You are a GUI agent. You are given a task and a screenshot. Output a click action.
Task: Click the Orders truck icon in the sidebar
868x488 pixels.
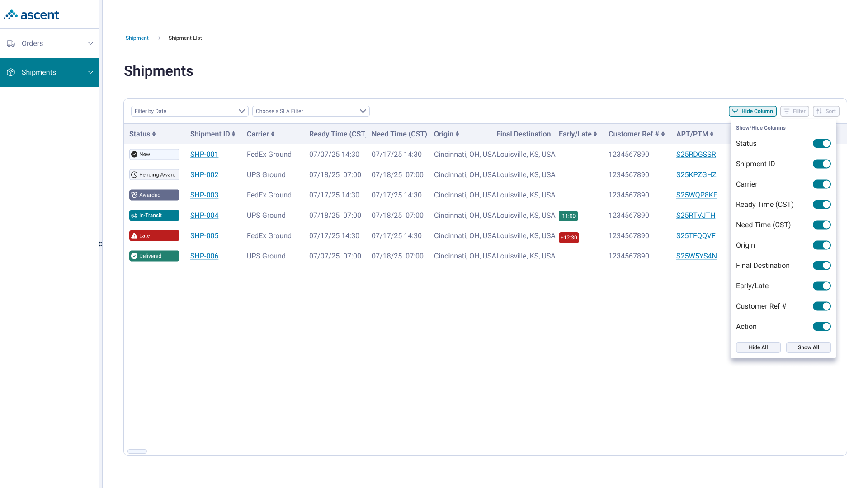(x=11, y=43)
